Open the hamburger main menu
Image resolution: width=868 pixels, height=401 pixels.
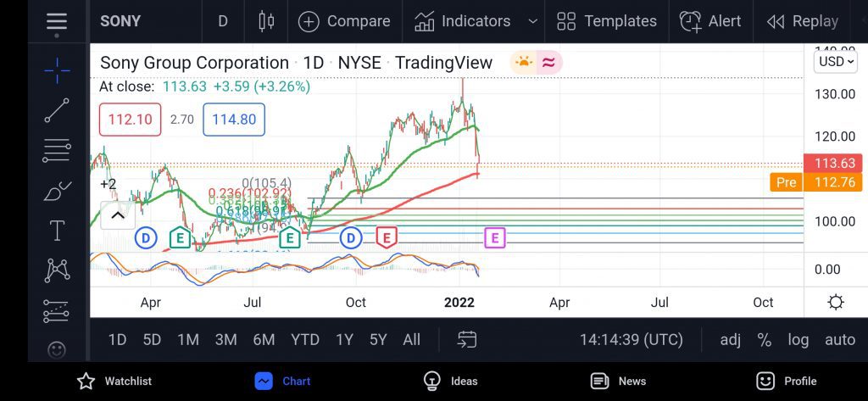point(57,22)
